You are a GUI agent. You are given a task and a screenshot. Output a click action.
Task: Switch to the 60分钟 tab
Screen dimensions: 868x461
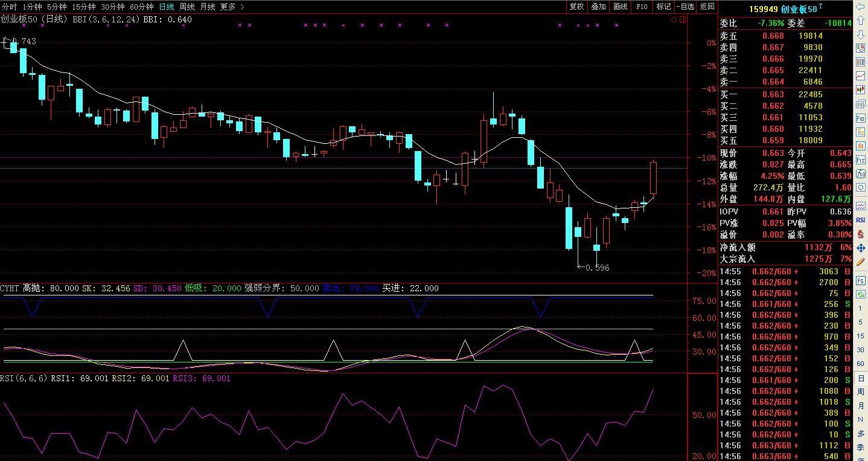click(x=141, y=7)
